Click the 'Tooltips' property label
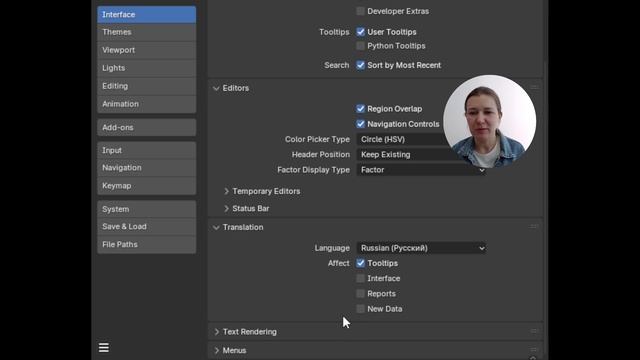The height and width of the screenshot is (360, 640). 334,32
